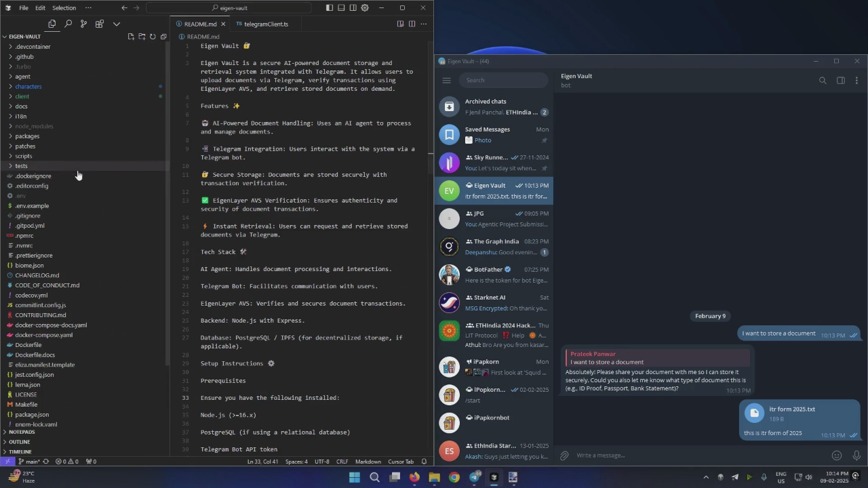
Task: Open notifications bell in status bar
Action: pyautogui.click(x=424, y=462)
